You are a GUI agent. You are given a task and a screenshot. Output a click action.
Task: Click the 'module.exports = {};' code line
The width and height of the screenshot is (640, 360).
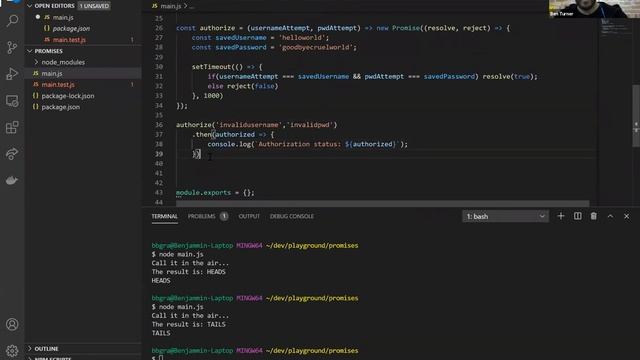point(215,193)
